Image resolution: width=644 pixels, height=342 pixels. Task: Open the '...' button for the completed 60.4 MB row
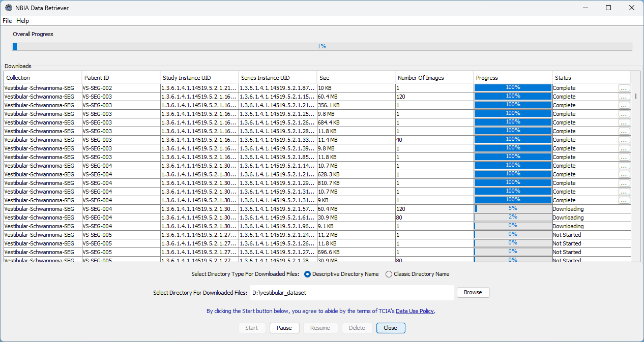click(624, 97)
